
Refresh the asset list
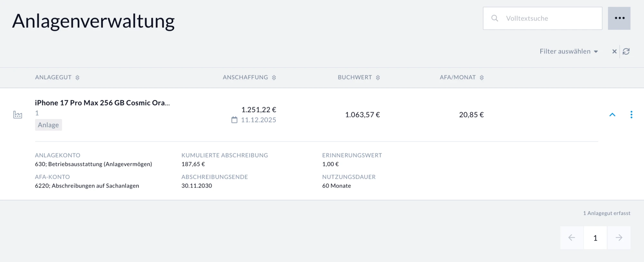pyautogui.click(x=626, y=52)
